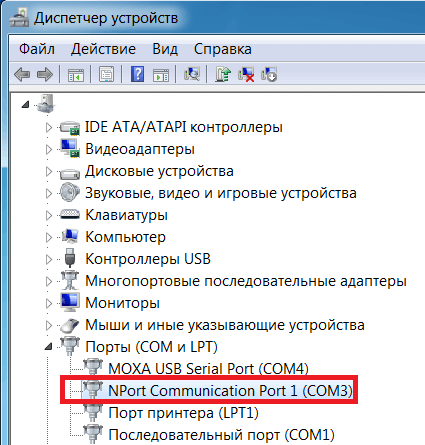Viewport: 425px width, 445px height.
Task: Select the Мониторы label
Action: point(122,303)
